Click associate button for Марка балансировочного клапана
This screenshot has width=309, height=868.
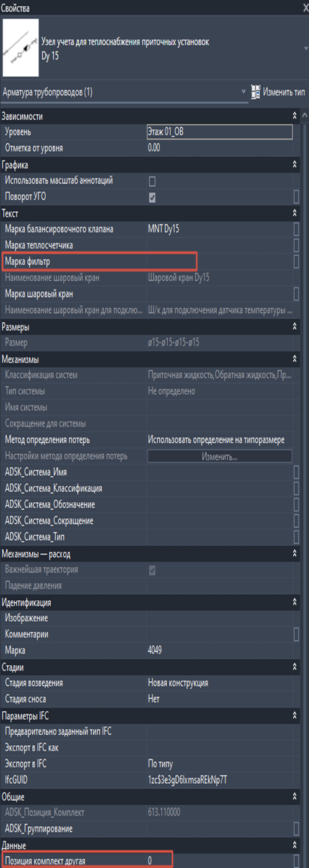click(x=297, y=229)
